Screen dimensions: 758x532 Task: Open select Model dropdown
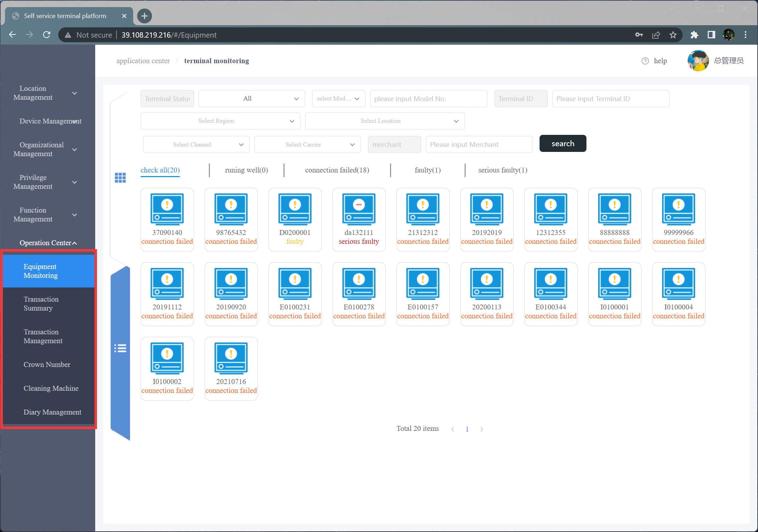pyautogui.click(x=338, y=99)
